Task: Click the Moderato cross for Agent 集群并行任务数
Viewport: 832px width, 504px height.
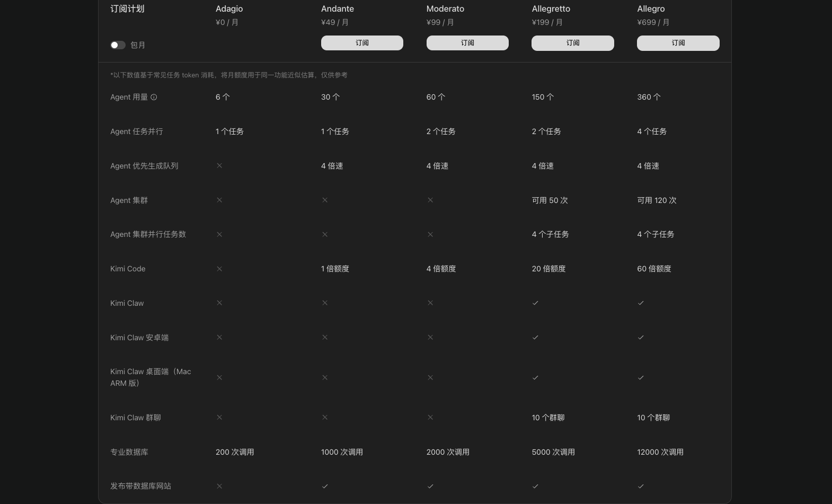Action: 430,234
